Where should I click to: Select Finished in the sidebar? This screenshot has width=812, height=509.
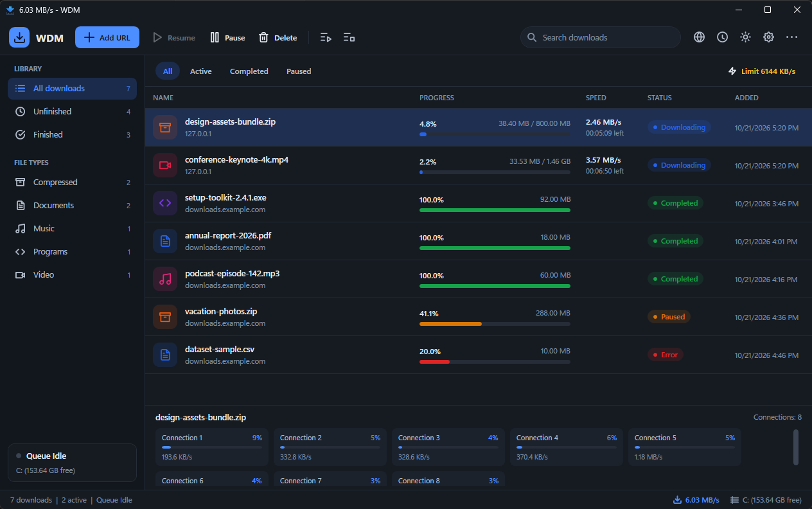(72, 135)
